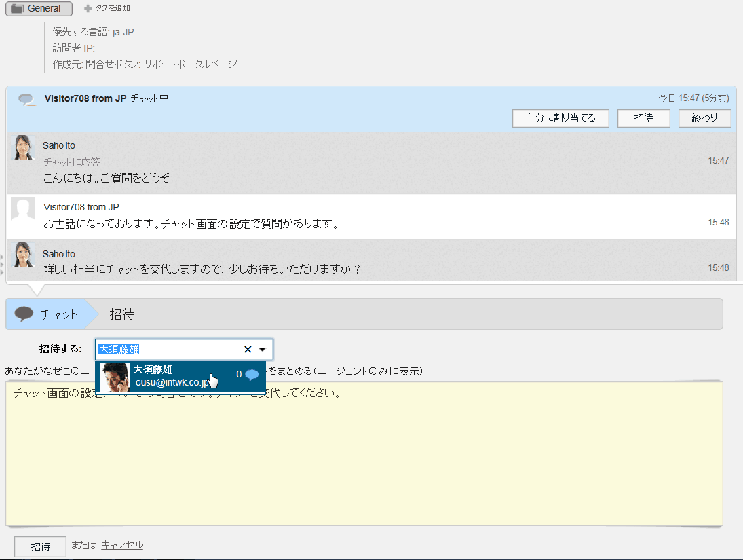Open the General folder tag

click(39, 9)
